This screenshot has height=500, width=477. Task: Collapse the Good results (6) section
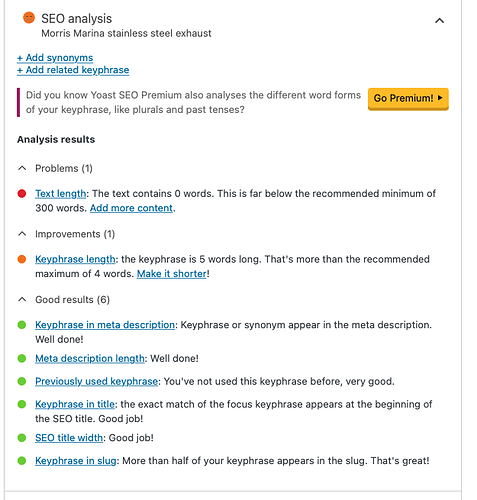63,300
